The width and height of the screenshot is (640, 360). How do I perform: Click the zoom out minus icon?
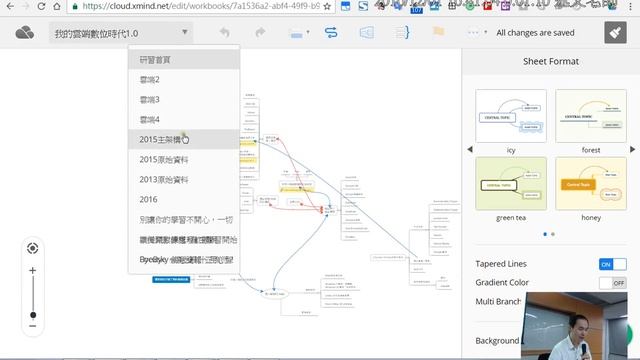(33, 326)
